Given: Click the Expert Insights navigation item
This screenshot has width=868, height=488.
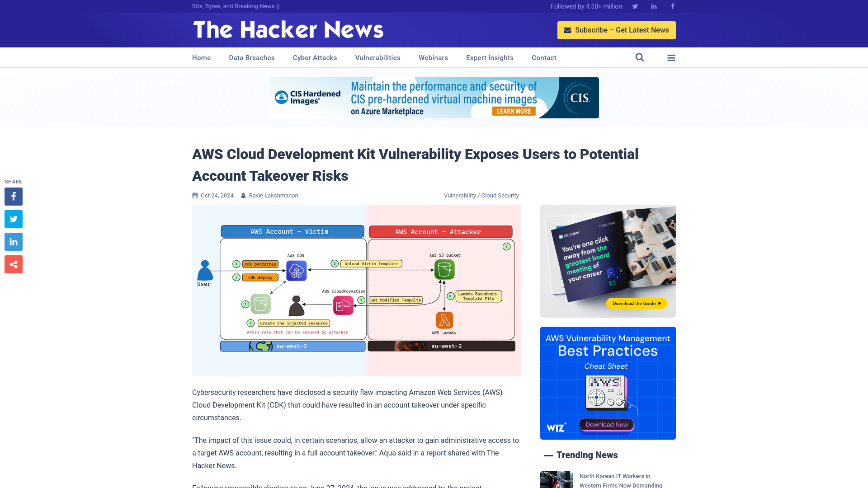Looking at the screenshot, I should pyautogui.click(x=490, y=57).
